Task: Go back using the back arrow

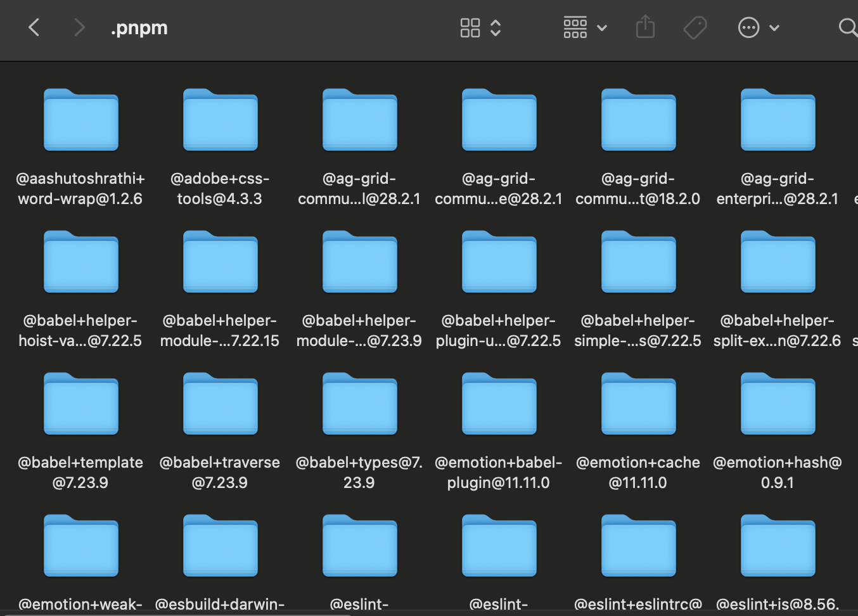Action: pos(34,27)
